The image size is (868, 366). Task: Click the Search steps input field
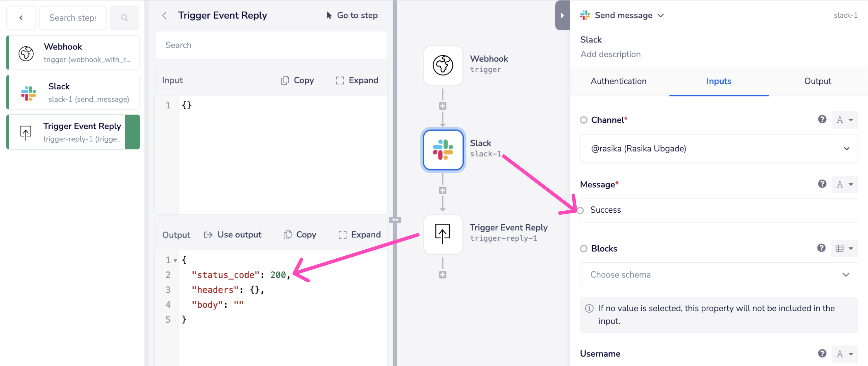pyautogui.click(x=73, y=18)
